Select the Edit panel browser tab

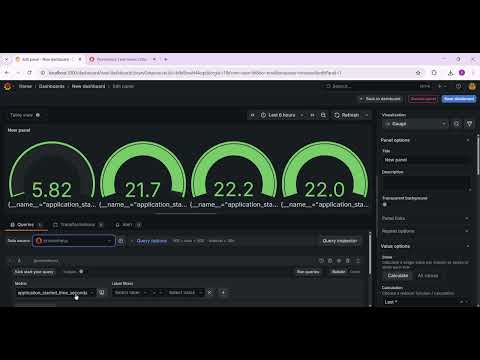49,59
